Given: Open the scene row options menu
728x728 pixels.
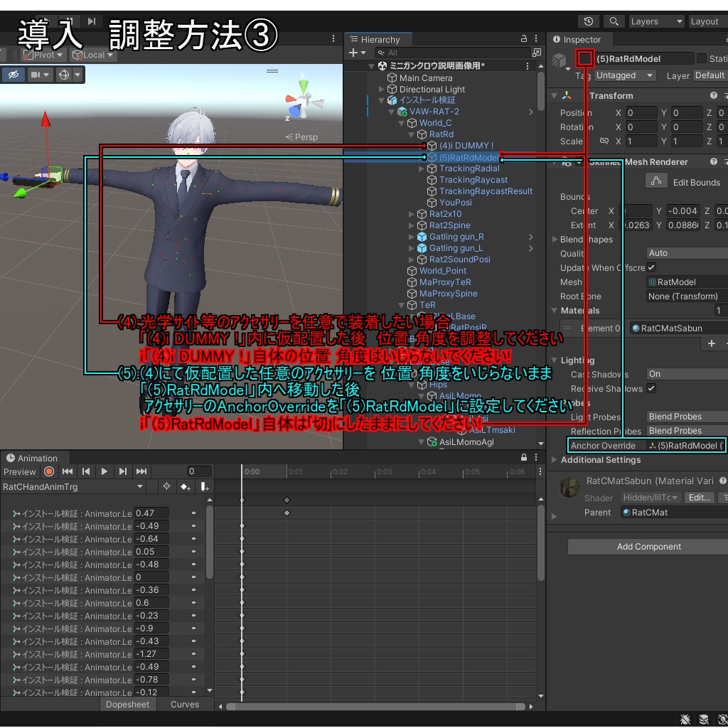Looking at the screenshot, I should 528,66.
